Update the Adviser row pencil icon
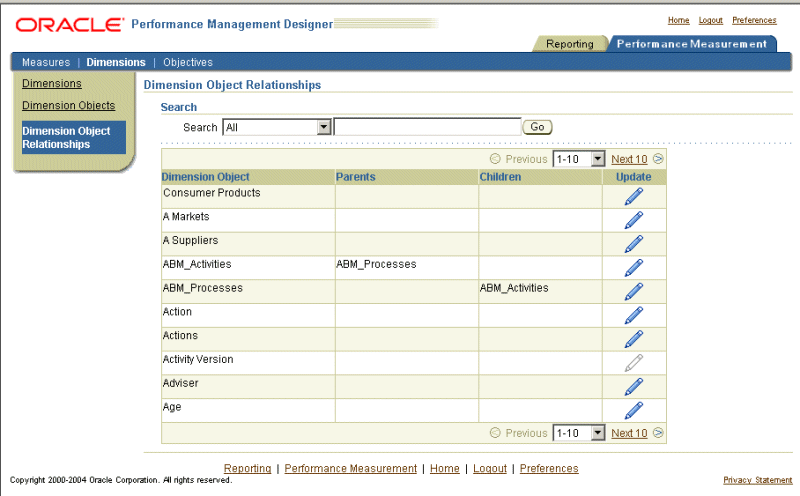Screen dimensions: 800x496 pos(634,387)
